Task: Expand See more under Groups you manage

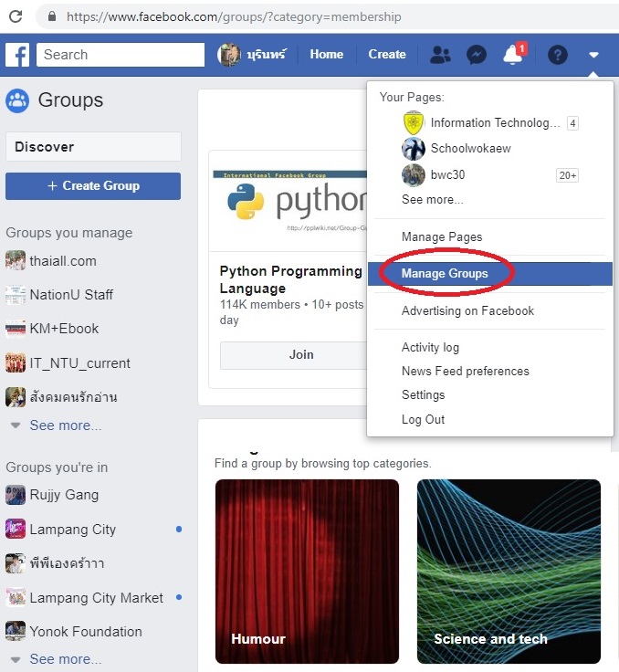Action: [65, 425]
